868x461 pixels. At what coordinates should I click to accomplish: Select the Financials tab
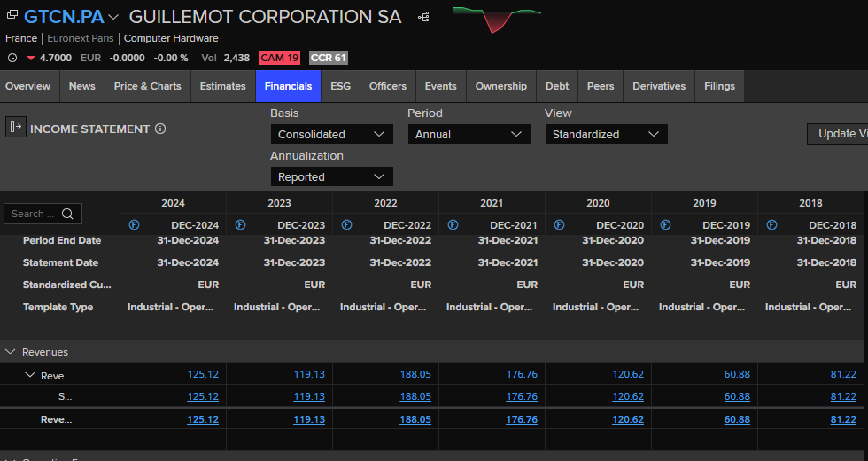tap(288, 86)
